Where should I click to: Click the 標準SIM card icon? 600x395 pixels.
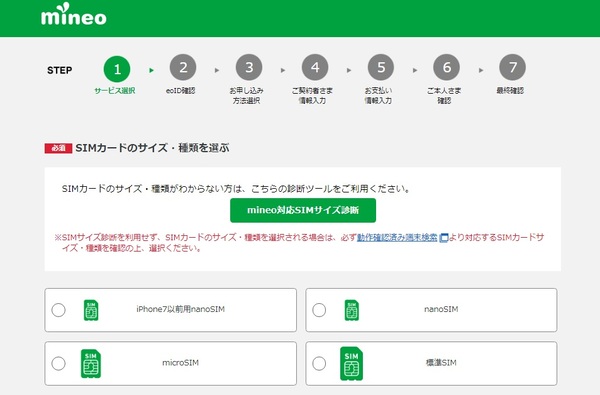[x=352, y=364]
